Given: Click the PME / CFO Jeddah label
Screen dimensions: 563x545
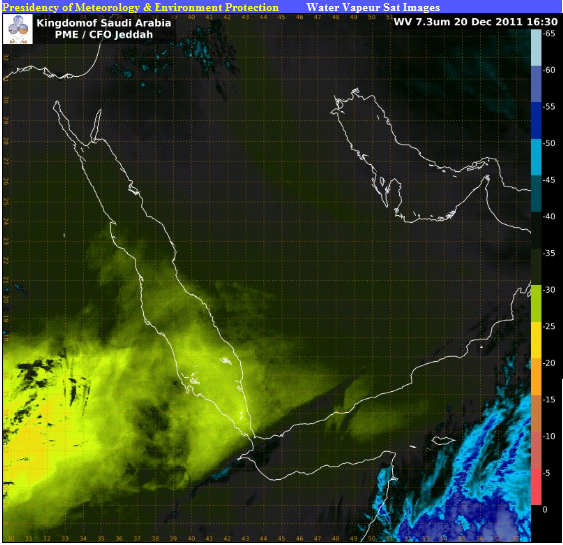Looking at the screenshot, I should [104, 34].
